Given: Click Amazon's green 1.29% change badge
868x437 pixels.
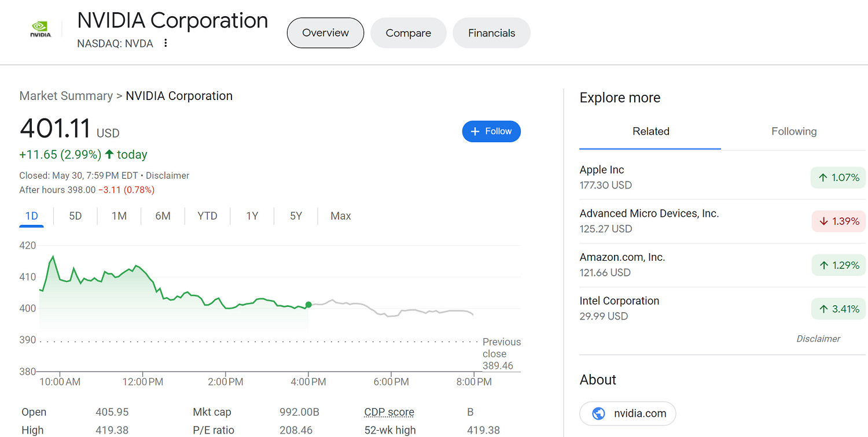Looking at the screenshot, I should [x=838, y=265].
